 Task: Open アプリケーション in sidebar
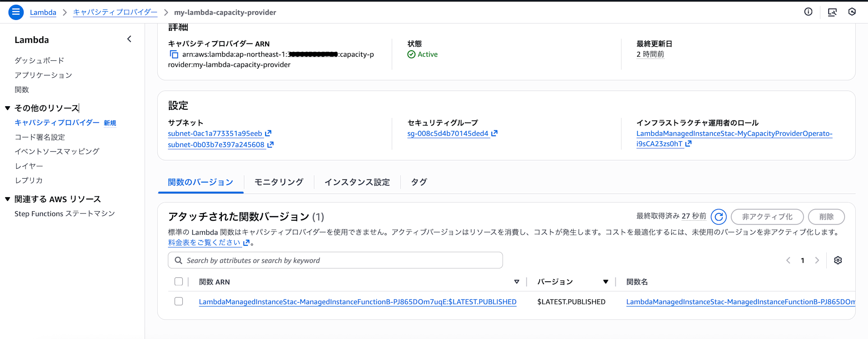(x=43, y=75)
